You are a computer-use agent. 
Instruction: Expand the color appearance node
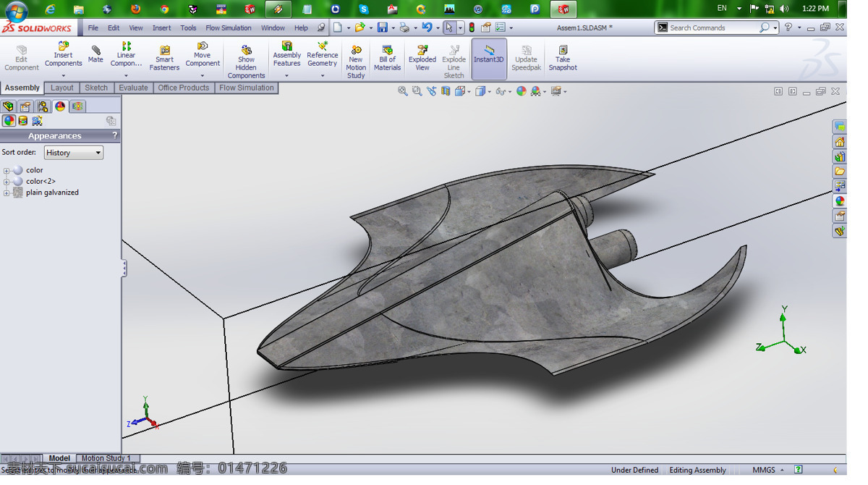pos(7,171)
